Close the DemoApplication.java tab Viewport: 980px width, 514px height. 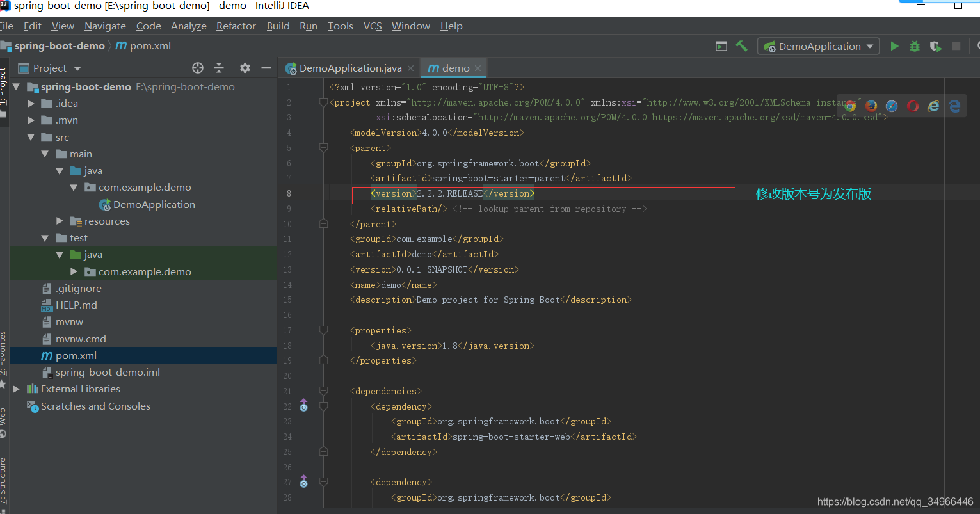coord(410,68)
